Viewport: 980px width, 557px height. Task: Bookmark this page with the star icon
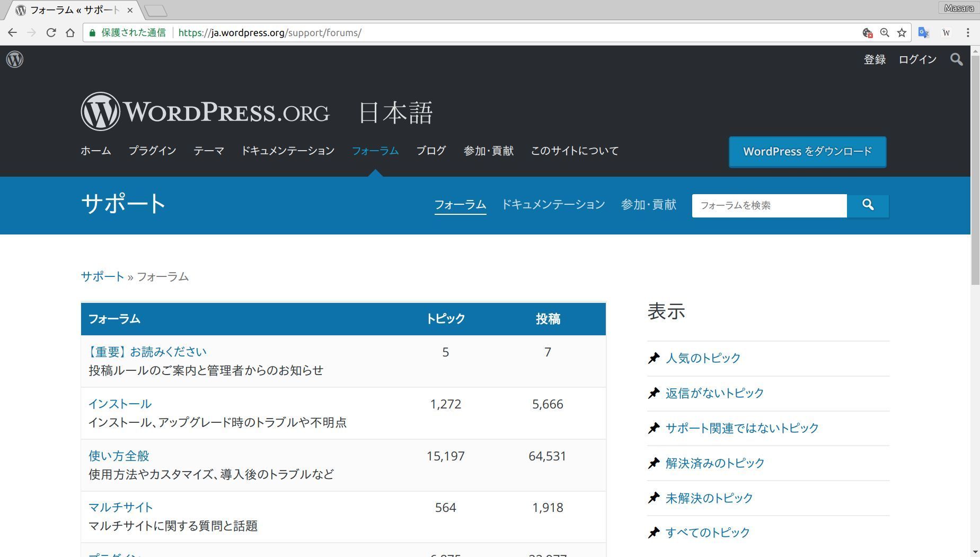click(x=902, y=33)
